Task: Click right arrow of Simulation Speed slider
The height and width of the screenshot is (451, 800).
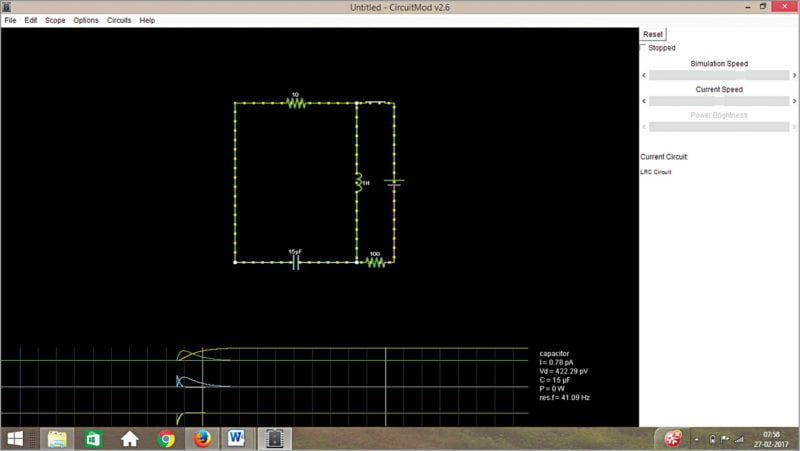Action: click(x=794, y=75)
